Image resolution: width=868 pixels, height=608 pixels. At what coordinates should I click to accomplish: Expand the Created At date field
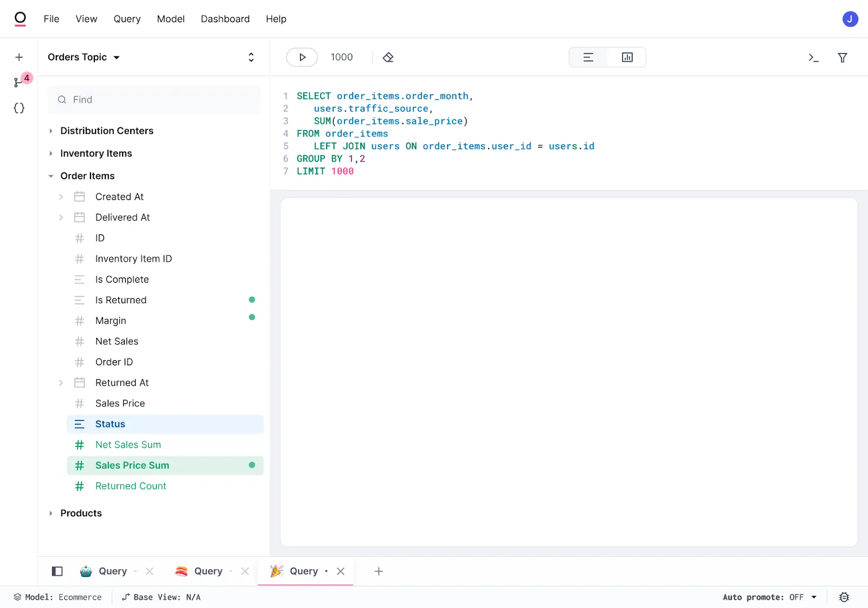[61, 196]
